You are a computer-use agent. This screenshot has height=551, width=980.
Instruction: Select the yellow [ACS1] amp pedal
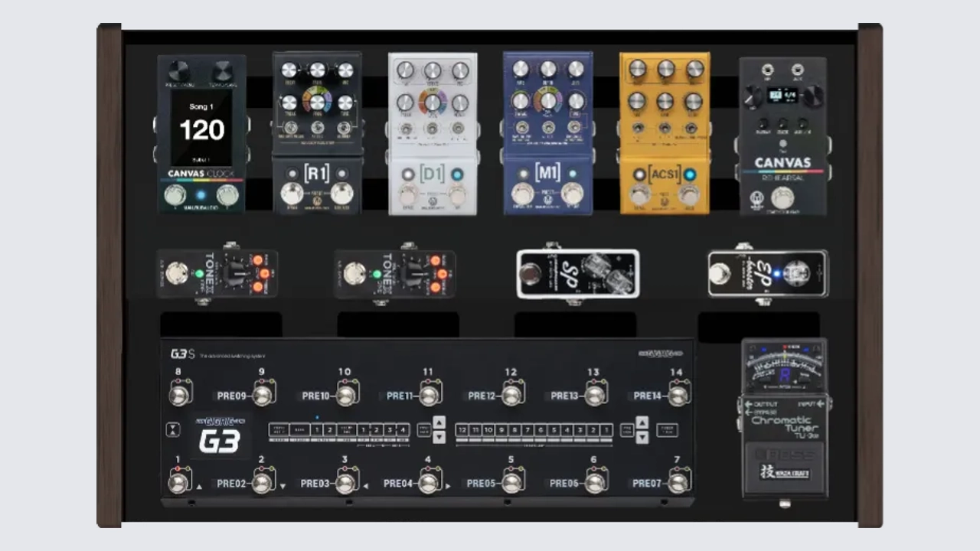pyautogui.click(x=665, y=133)
